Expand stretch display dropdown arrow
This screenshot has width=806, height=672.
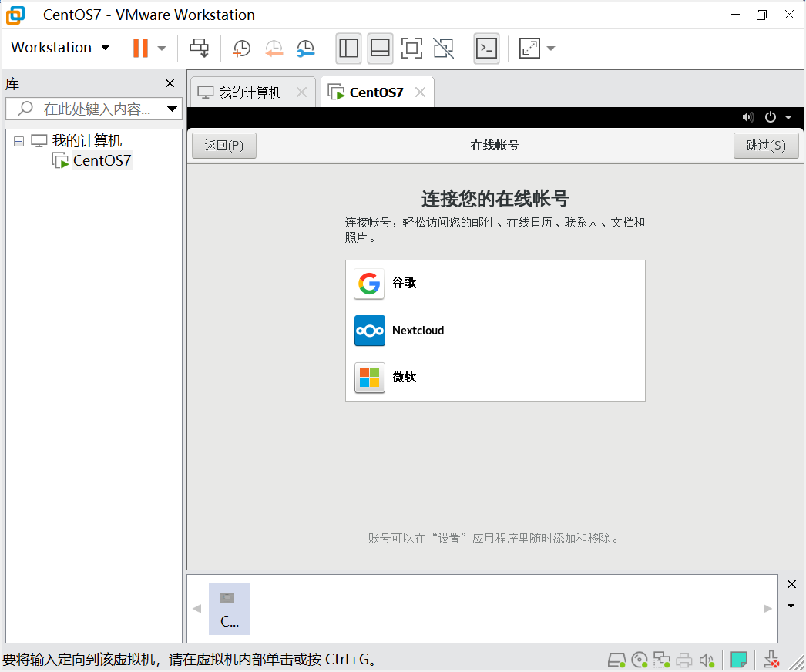click(x=551, y=49)
